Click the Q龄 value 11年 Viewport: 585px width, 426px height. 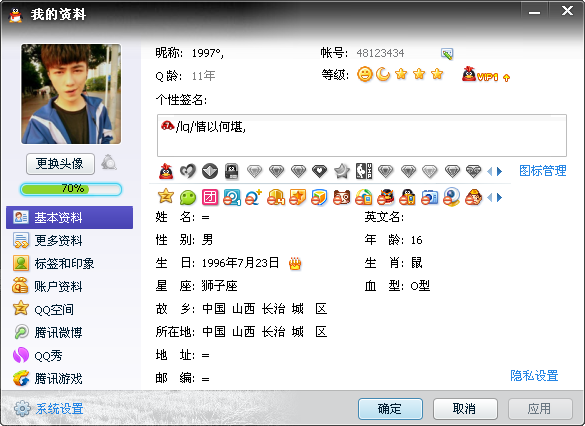click(x=203, y=76)
